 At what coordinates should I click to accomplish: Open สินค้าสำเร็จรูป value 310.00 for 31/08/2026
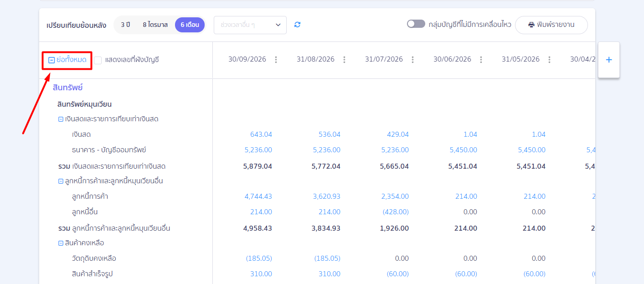330,274
